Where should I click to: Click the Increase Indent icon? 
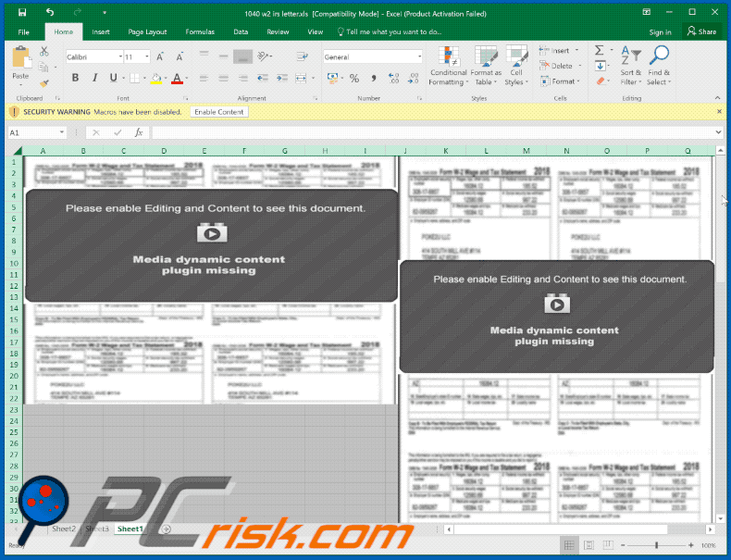coord(281,79)
